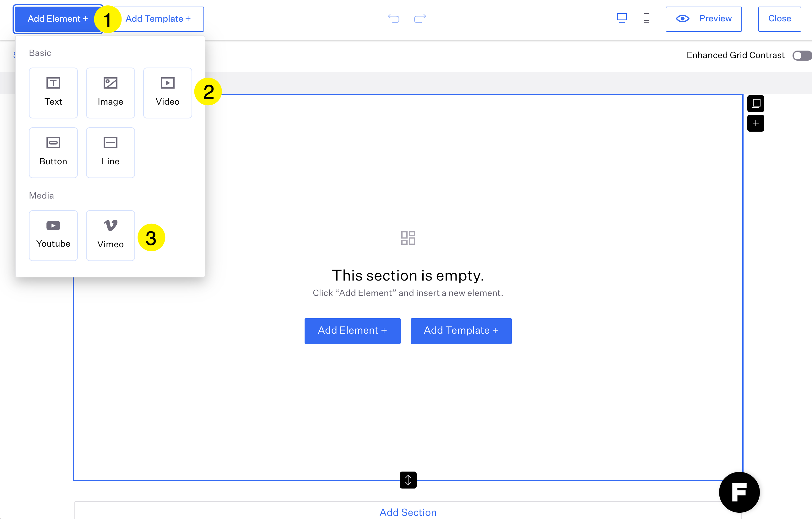812x519 pixels.
Task: Click the Preview button
Action: tap(703, 19)
